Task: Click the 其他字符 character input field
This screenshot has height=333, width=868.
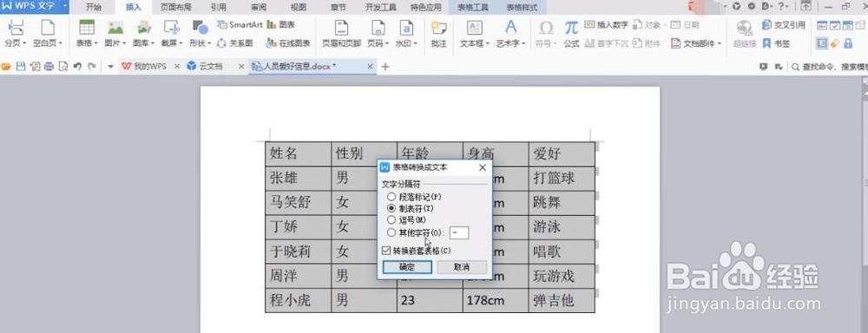Action: click(x=459, y=233)
